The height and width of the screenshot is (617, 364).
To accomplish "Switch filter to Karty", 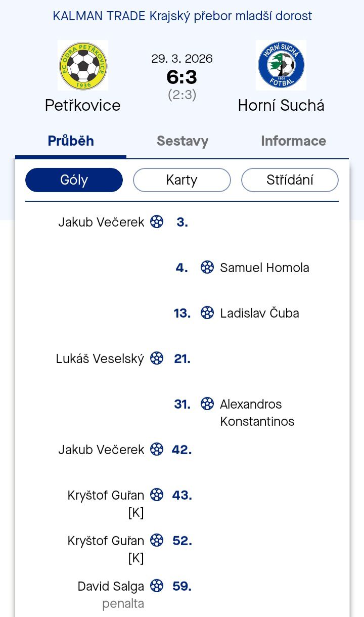I will (181, 180).
